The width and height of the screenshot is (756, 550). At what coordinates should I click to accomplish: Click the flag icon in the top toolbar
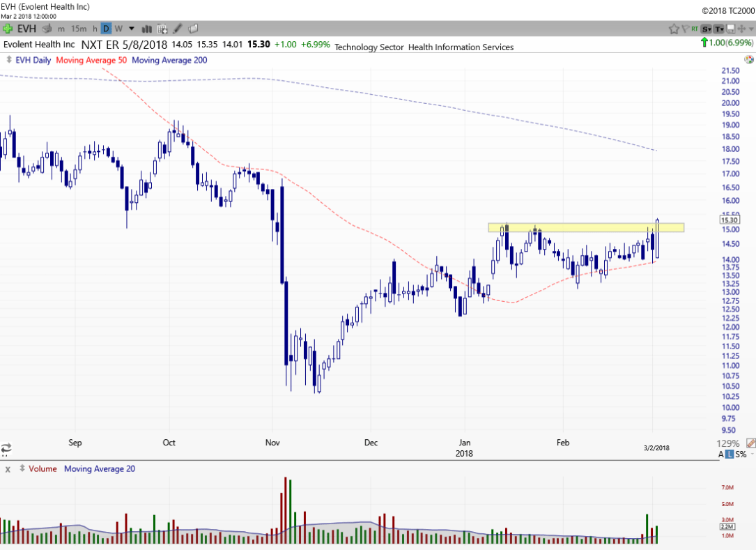(685, 29)
